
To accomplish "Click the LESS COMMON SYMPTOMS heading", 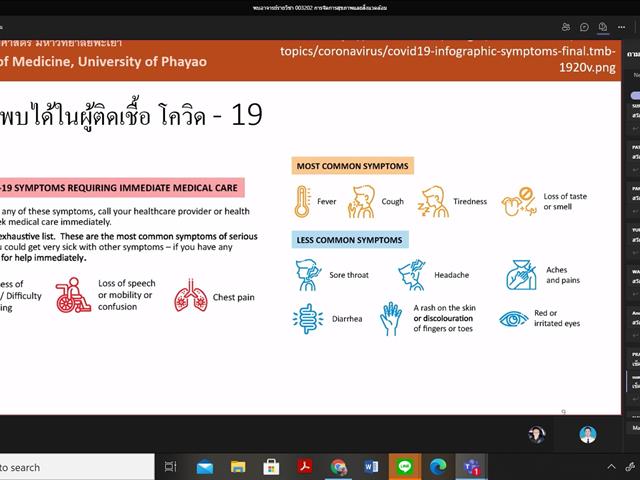I will [x=350, y=240].
